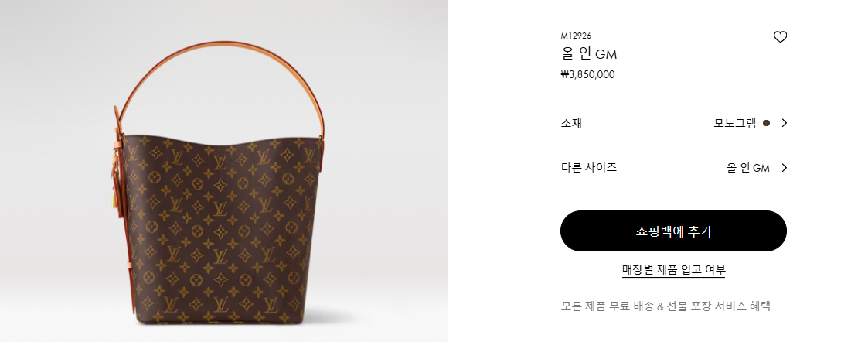Screen dimensions: 868x342
Task: Click the divider line below 소재 row
Action: click(673, 145)
